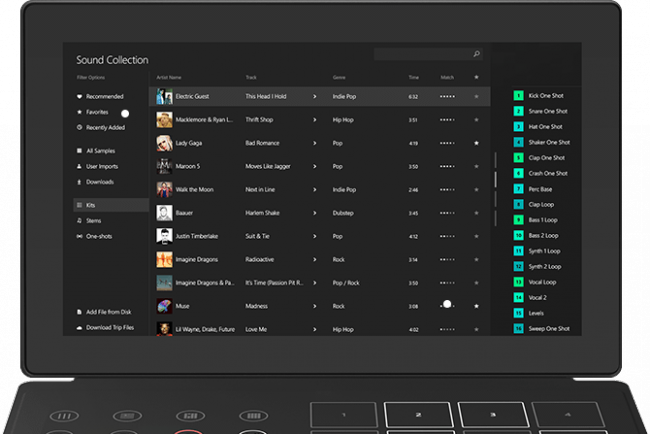This screenshot has width=650, height=434.
Task: Favorite the Macklemore row star
Action: (476, 120)
